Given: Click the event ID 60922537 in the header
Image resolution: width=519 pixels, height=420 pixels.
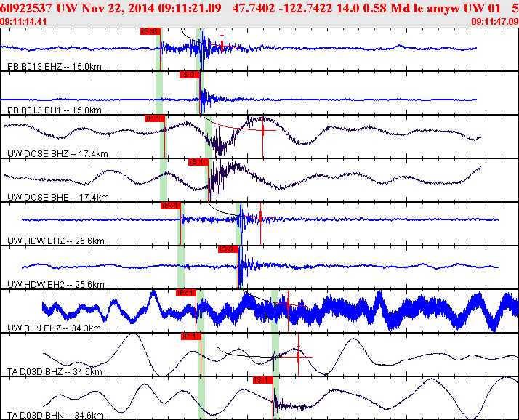Looking at the screenshot, I should tap(26, 8).
